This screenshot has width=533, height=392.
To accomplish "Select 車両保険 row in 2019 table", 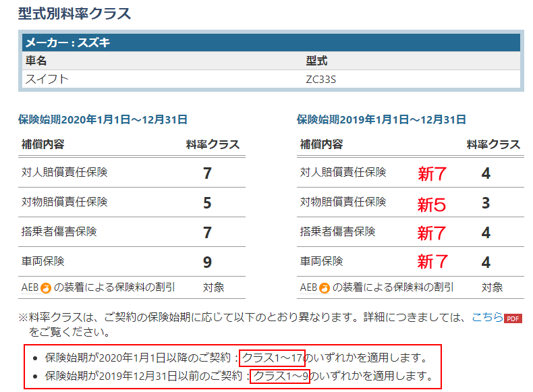I will click(x=410, y=262).
